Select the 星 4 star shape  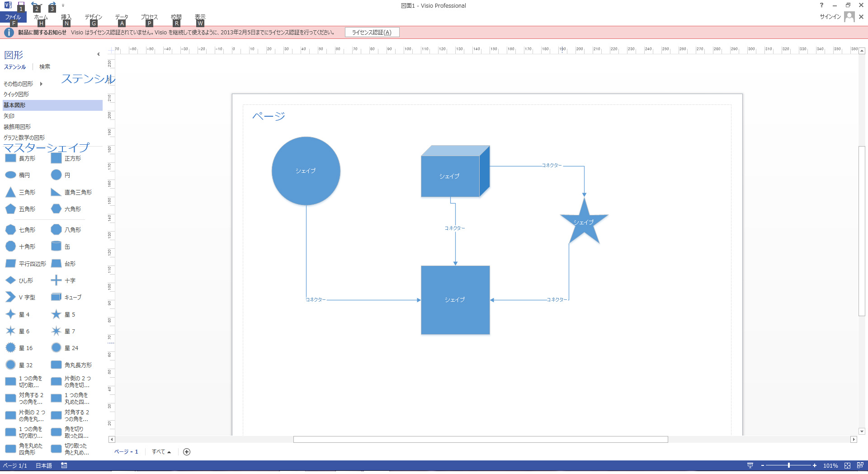[x=17, y=314]
